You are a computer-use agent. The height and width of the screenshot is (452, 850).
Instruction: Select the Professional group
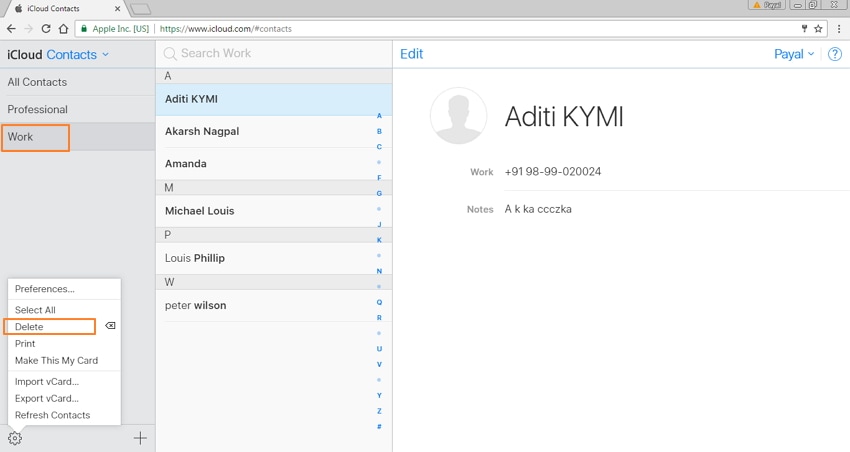[x=78, y=109]
